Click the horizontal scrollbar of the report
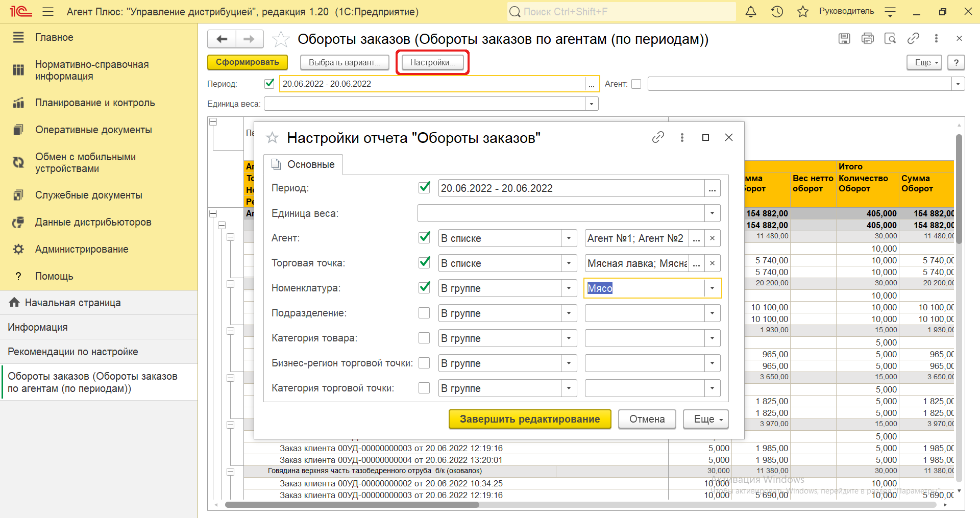This screenshot has width=980, height=518. click(x=352, y=505)
